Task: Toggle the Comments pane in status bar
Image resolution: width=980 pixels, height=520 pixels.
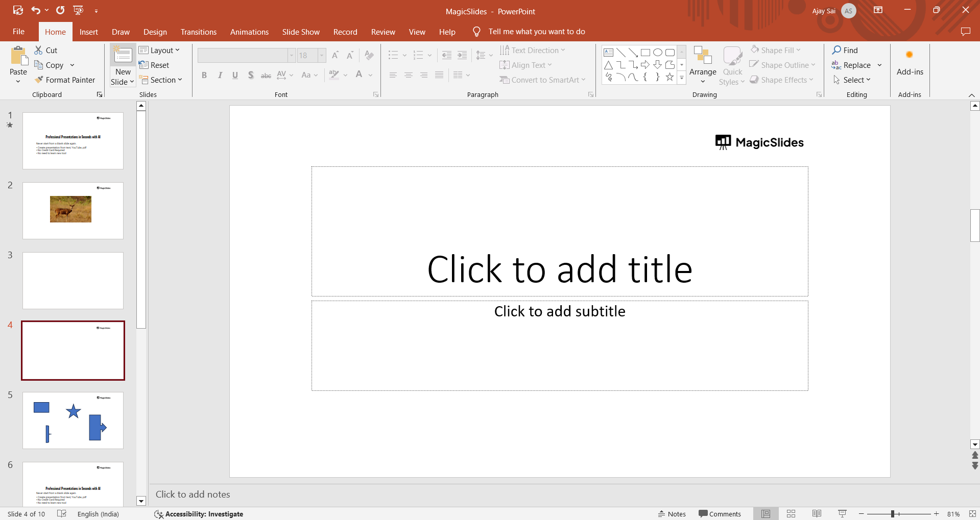Action: click(x=720, y=514)
